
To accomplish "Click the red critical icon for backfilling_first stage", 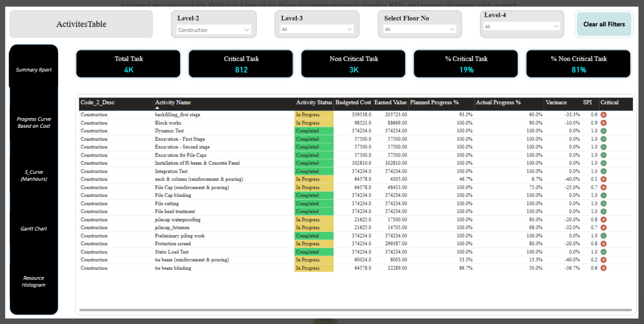I will 603,115.
